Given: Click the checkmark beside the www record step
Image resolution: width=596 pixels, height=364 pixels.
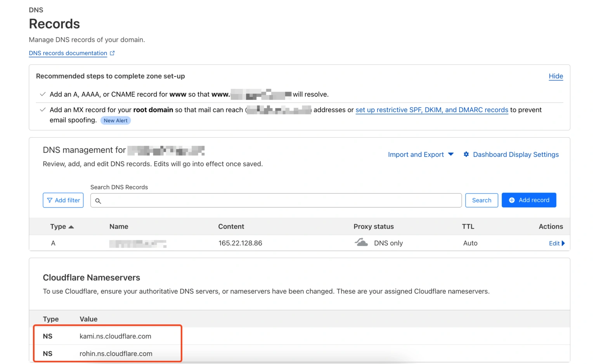Looking at the screenshot, I should 43,94.
